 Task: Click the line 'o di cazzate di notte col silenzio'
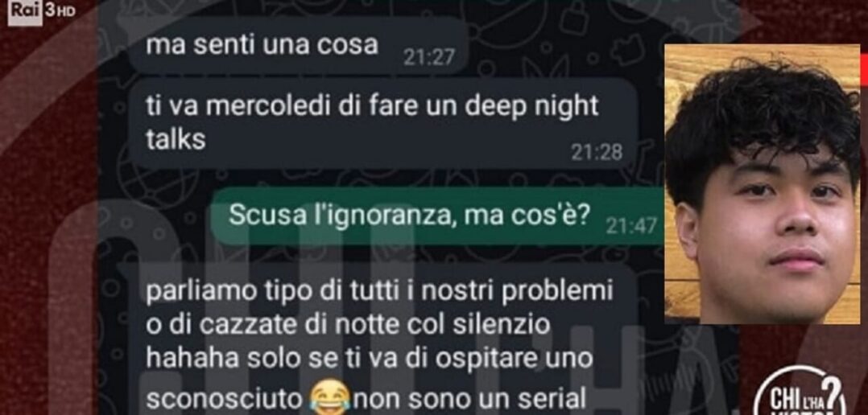pyautogui.click(x=348, y=326)
